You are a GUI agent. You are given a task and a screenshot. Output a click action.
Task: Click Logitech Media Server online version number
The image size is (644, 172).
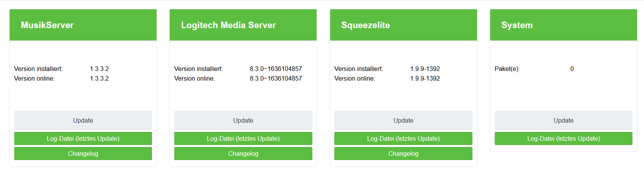tap(276, 78)
